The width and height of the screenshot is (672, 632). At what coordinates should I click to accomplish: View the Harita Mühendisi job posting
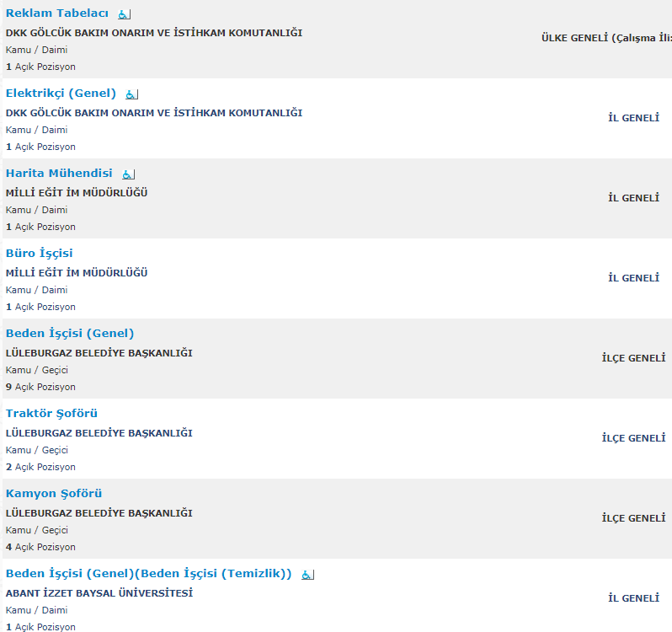pyautogui.click(x=59, y=174)
